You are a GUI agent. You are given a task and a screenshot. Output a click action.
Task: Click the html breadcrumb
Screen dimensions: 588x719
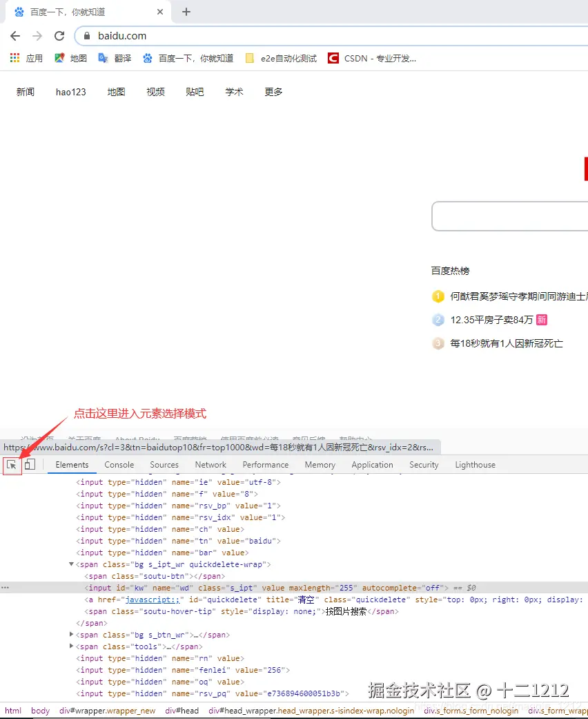coord(13,710)
